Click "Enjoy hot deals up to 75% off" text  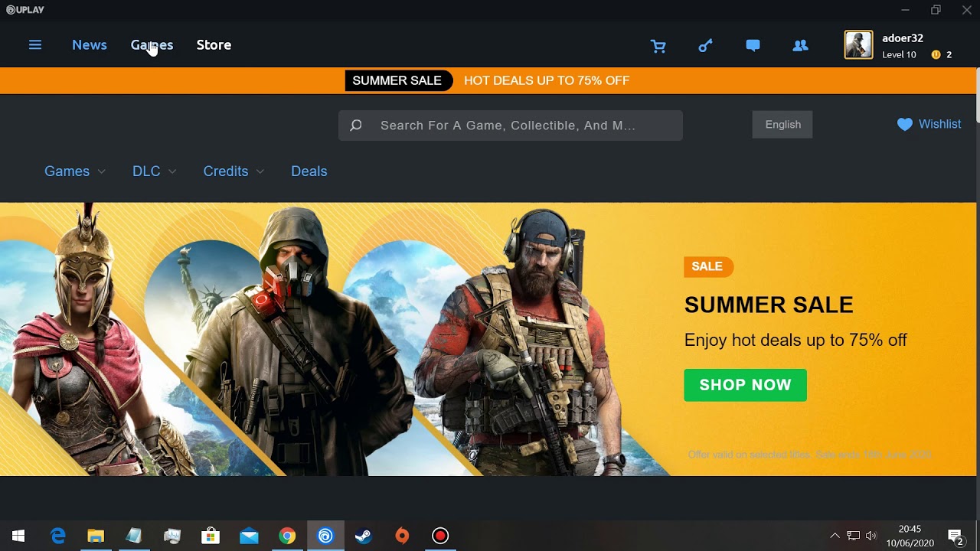click(x=795, y=340)
